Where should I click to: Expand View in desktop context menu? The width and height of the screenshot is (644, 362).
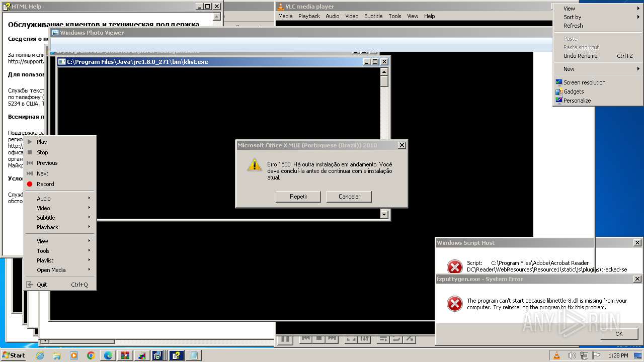pos(598,9)
